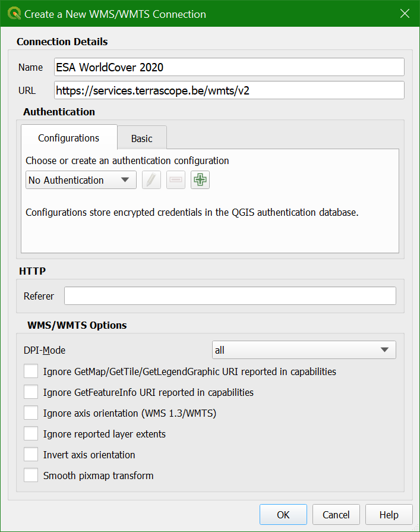Viewport: 420px width, 532px height.
Task: Close the WMS/WMTS connection dialog
Action: pyautogui.click(x=405, y=14)
